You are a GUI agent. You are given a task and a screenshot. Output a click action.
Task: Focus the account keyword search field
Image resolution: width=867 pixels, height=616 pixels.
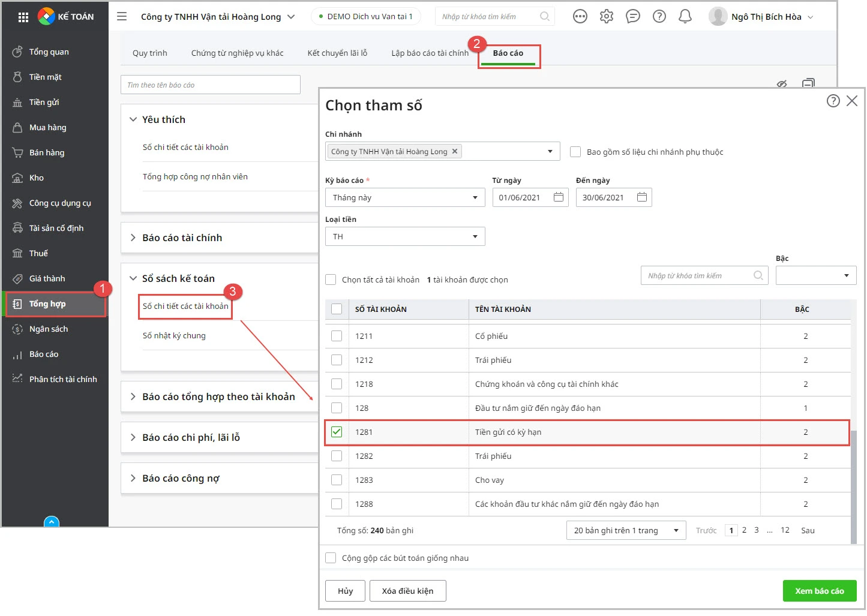704,275
